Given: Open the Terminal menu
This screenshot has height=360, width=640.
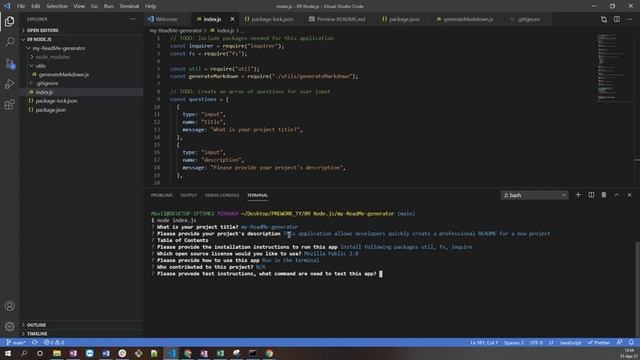Looking at the screenshot, I should click(129, 6).
